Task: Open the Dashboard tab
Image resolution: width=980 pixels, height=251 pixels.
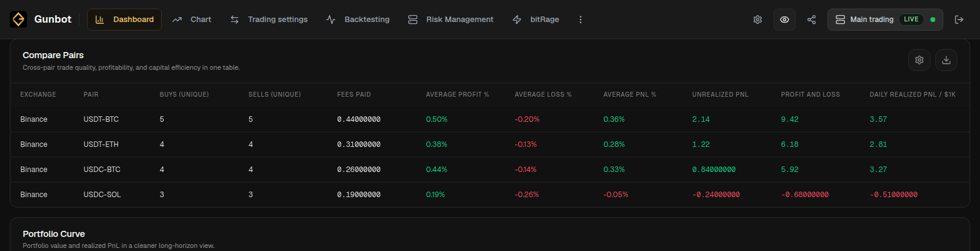Action: tap(124, 20)
